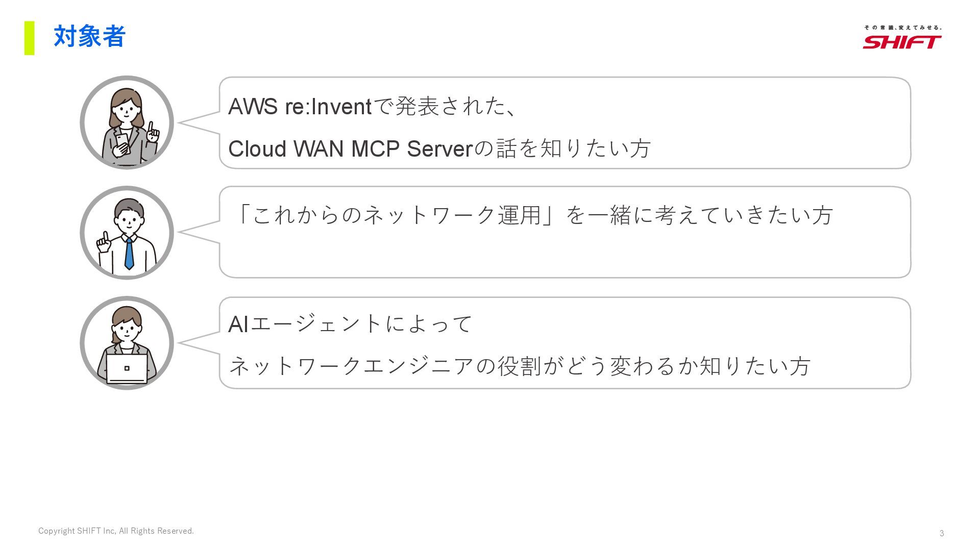
Task: Click the laptop in the bottom avatar
Action: 127,368
